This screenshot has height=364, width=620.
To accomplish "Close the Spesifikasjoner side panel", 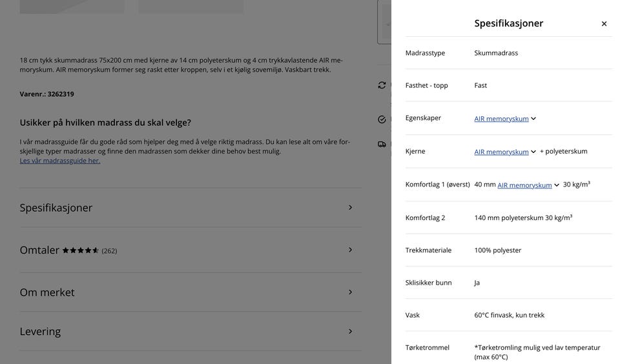I will coord(604,24).
